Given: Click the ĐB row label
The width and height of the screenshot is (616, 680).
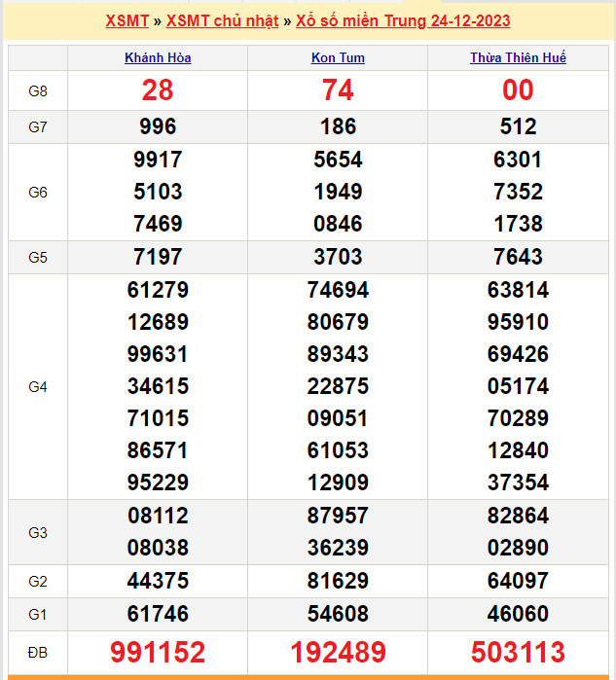Looking at the screenshot, I should (38, 652).
